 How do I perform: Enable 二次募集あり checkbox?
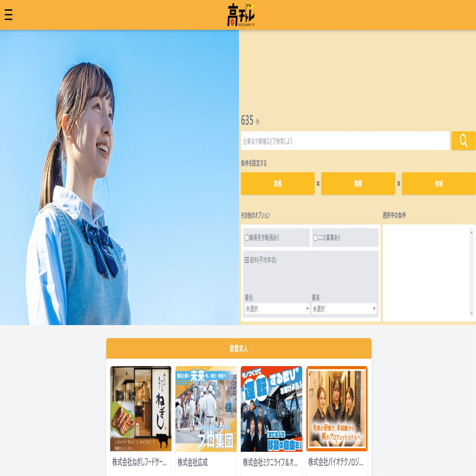pyautogui.click(x=315, y=238)
